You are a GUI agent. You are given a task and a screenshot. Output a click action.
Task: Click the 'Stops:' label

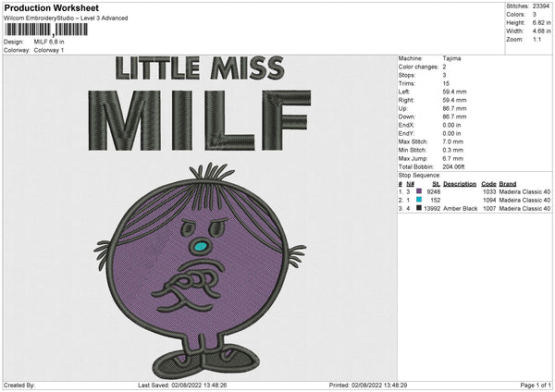tap(407, 76)
